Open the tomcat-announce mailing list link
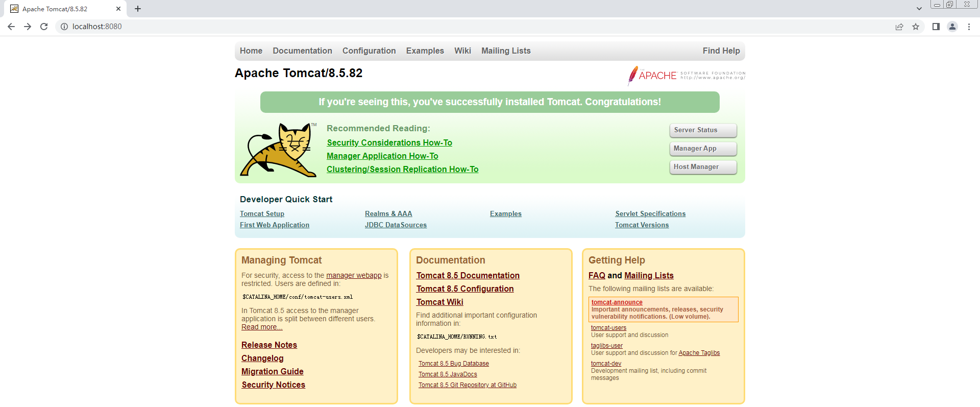 tap(617, 302)
